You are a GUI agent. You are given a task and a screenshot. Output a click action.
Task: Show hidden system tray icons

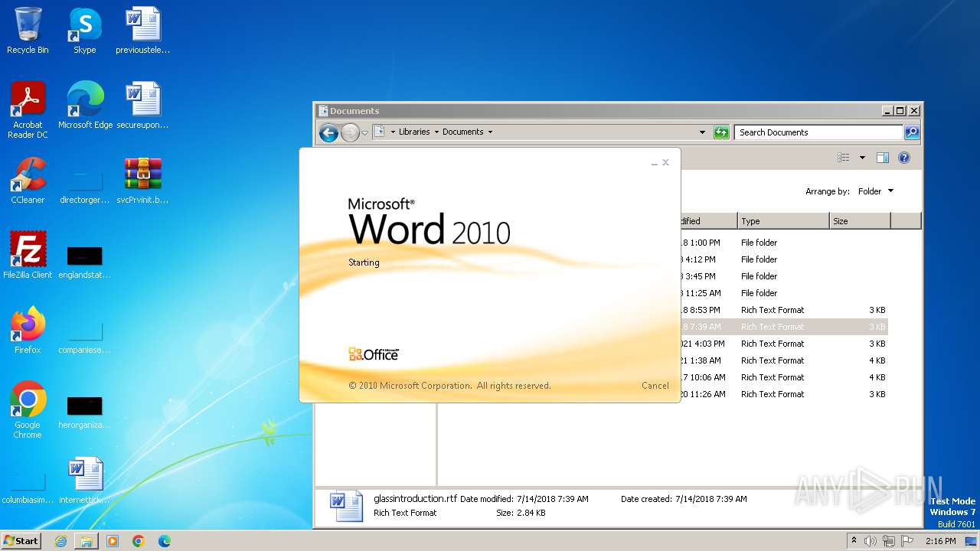(854, 540)
